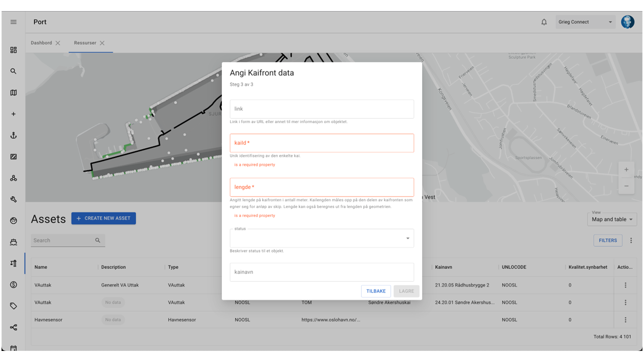Click the tag icon in sidebar
Image resolution: width=644 pixels, height=362 pixels.
[x=14, y=306]
